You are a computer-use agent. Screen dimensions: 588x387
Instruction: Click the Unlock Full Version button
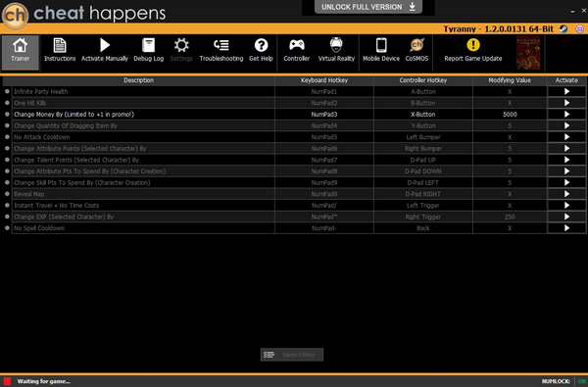368,7
